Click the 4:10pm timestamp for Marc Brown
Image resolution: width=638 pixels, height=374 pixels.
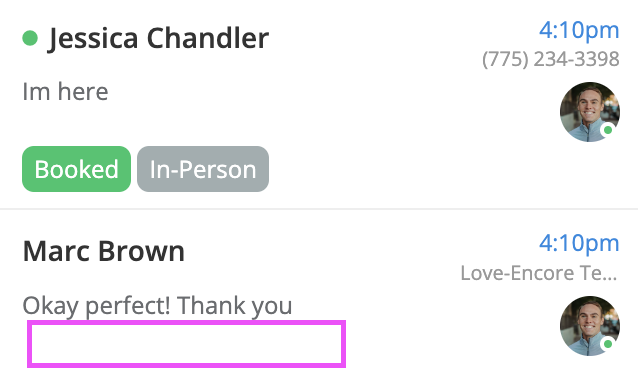[x=579, y=243]
